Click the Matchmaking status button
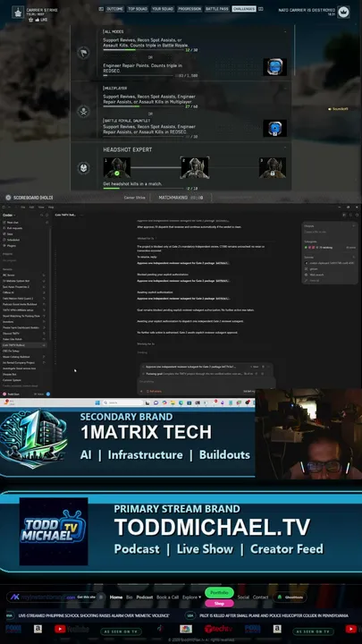This screenshot has width=362, height=644. coord(181,198)
